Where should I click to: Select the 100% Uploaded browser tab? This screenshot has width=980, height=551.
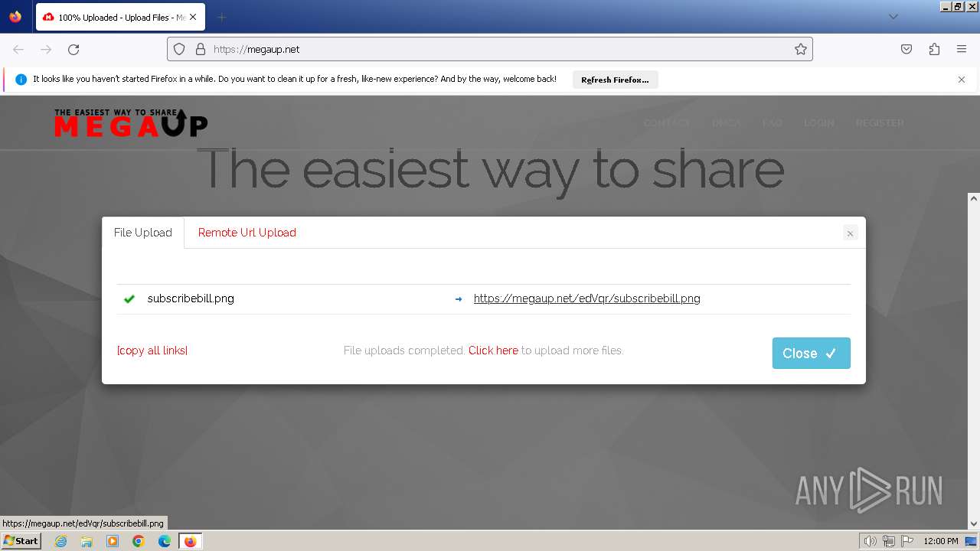click(120, 17)
